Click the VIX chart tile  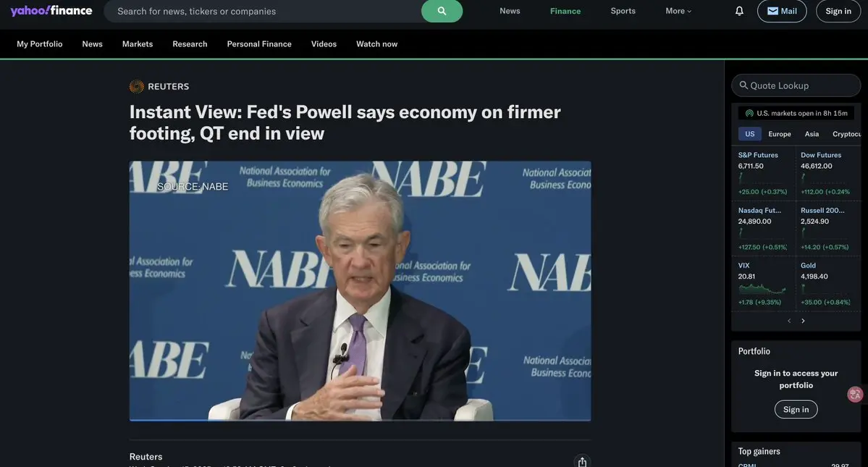pos(763,283)
